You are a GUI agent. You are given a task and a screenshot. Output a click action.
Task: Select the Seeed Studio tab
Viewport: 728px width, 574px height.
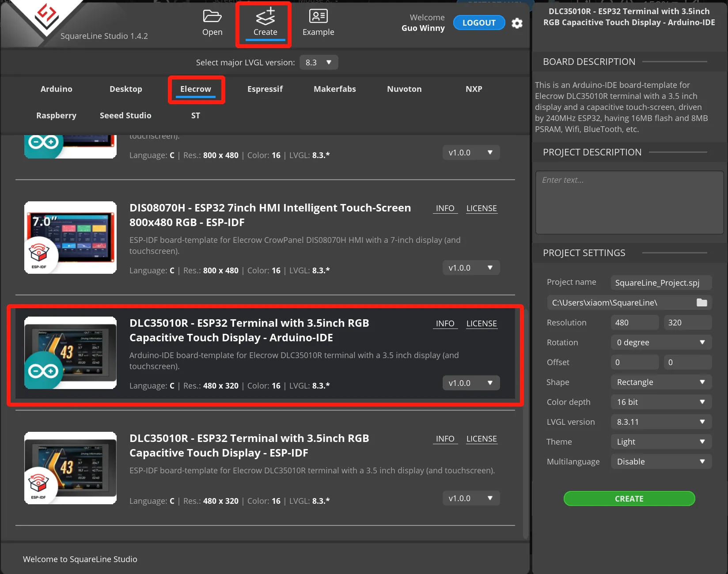click(x=125, y=116)
